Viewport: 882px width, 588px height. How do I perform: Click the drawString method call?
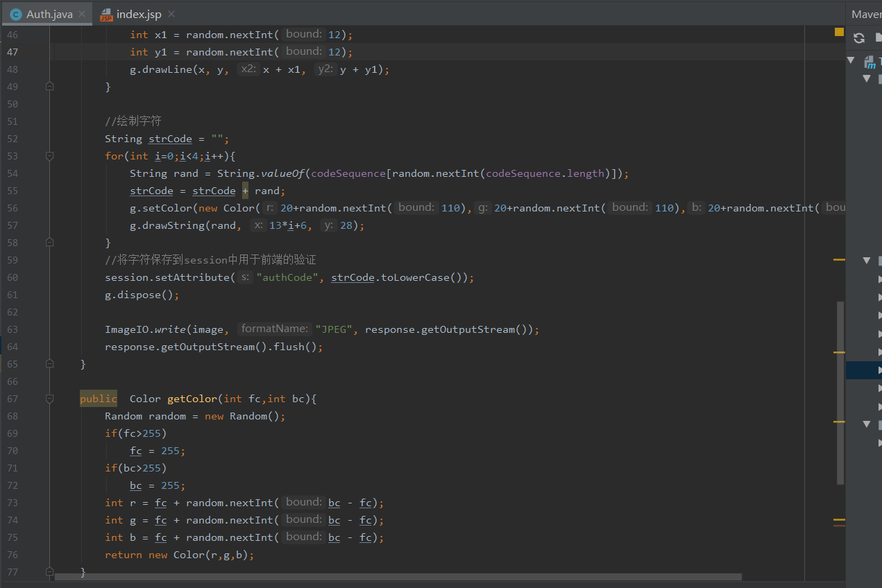click(173, 225)
